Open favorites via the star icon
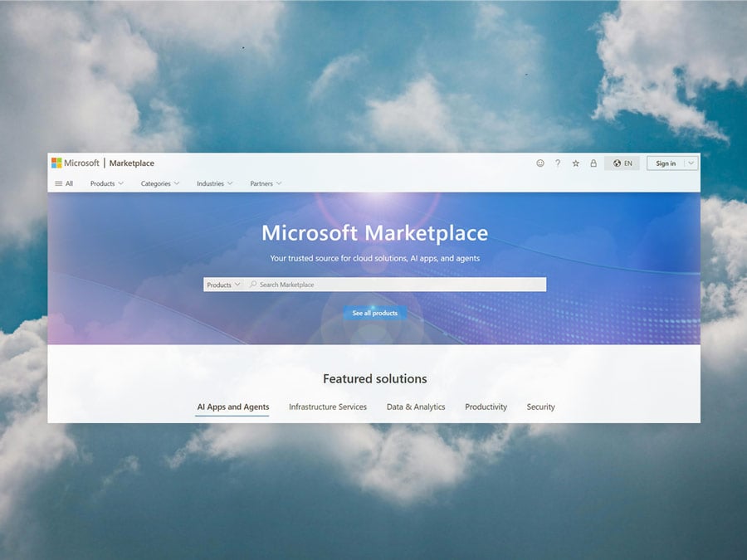This screenshot has height=560, width=747. pos(575,163)
